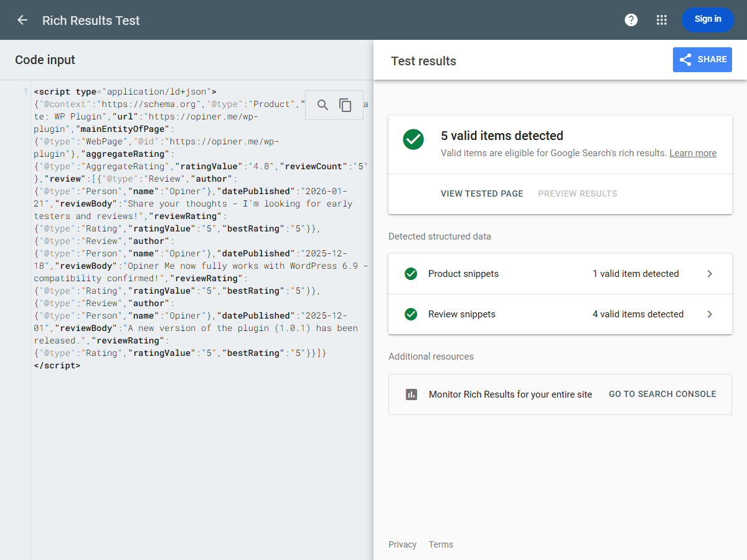The width and height of the screenshot is (747, 560).
Task: Click the bar chart icon for Monitor Rich Results
Action: (411, 394)
